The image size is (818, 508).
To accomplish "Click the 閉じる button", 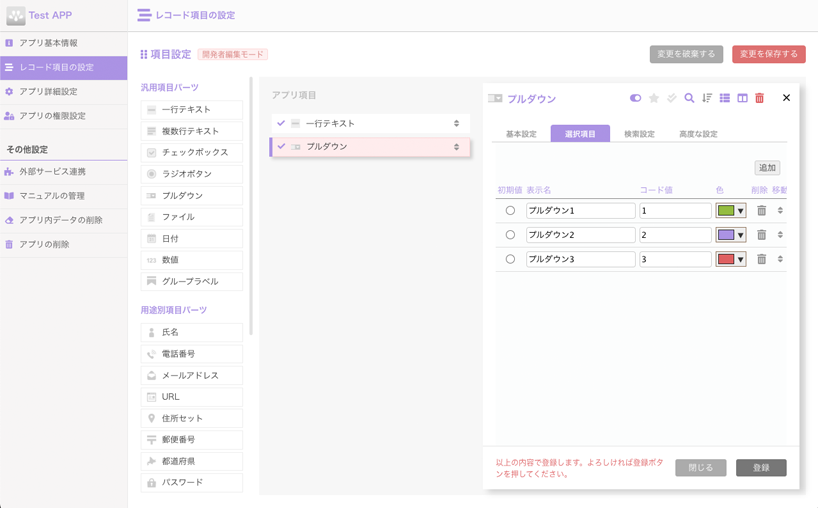I will 701,467.
